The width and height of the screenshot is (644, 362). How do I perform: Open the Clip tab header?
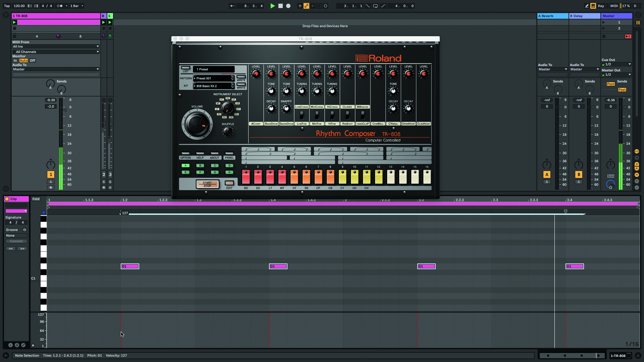[16, 199]
